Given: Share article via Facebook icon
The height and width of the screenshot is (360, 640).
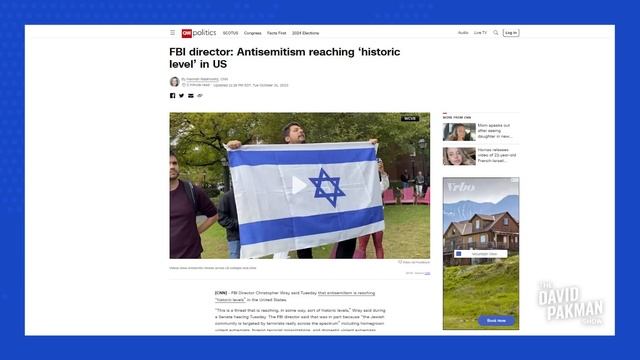Looking at the screenshot, I should 173,96.
